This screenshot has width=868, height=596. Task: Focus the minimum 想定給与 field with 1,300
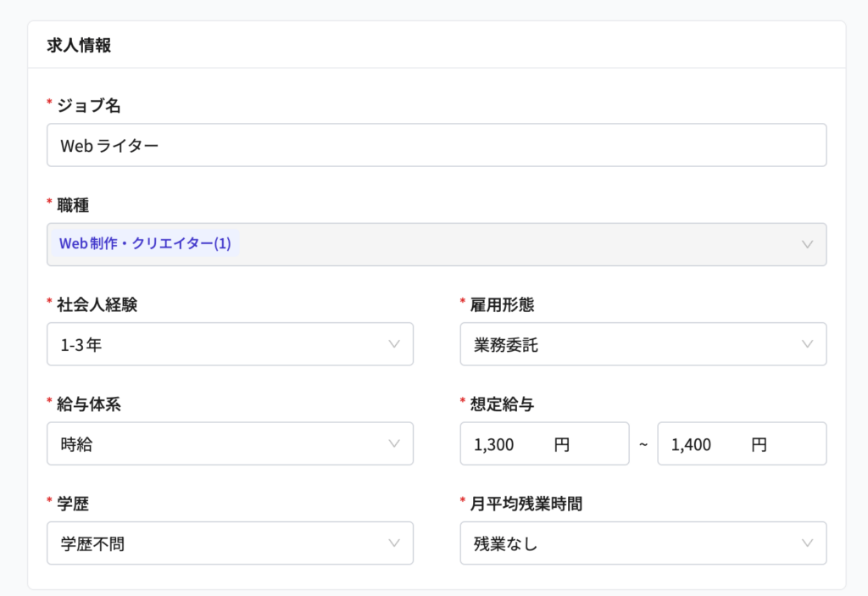tap(509, 444)
